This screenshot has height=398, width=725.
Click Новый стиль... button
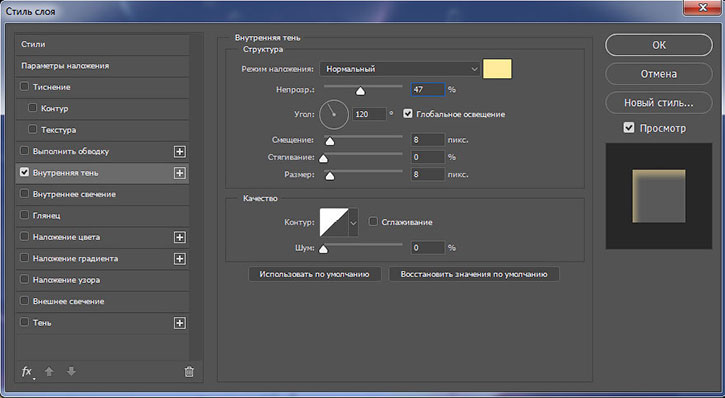(659, 103)
